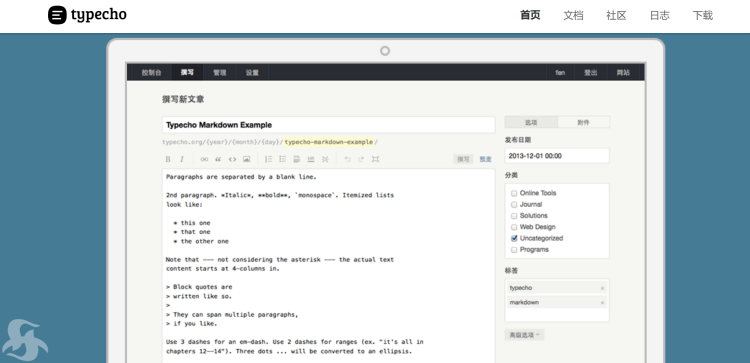Click the typecho logo icon
The width and height of the screenshot is (750, 363).
[57, 15]
